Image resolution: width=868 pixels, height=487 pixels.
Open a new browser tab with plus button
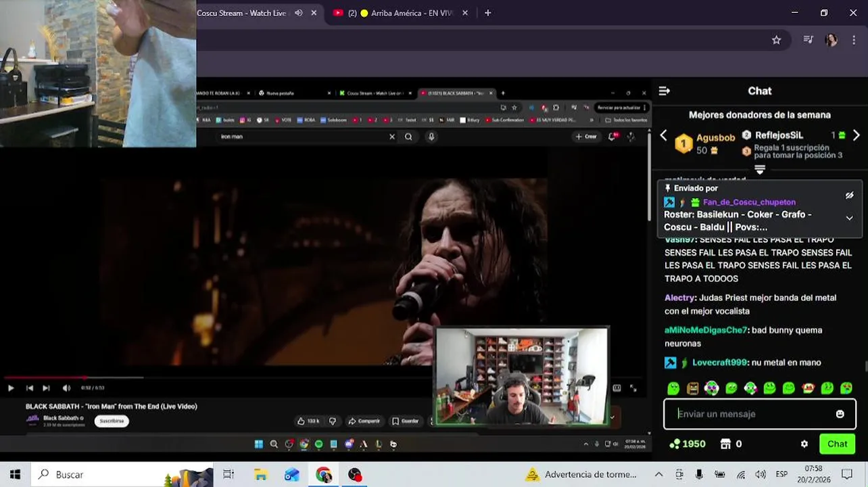pos(487,13)
